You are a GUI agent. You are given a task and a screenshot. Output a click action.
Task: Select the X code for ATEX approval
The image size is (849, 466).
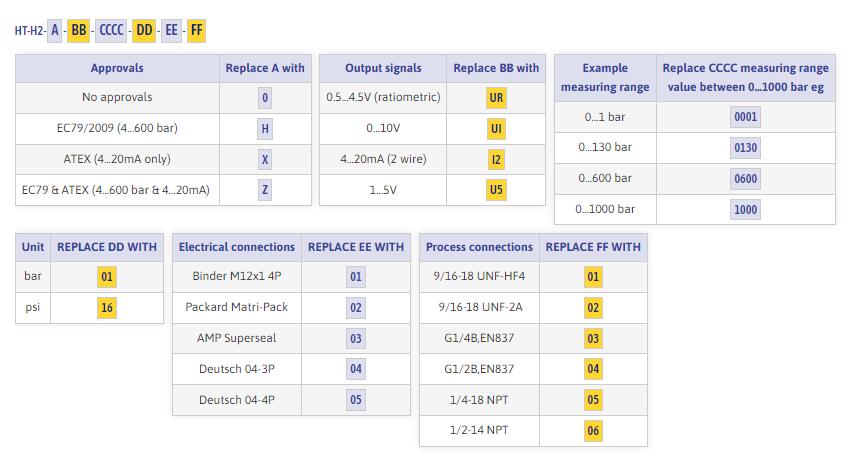click(265, 159)
